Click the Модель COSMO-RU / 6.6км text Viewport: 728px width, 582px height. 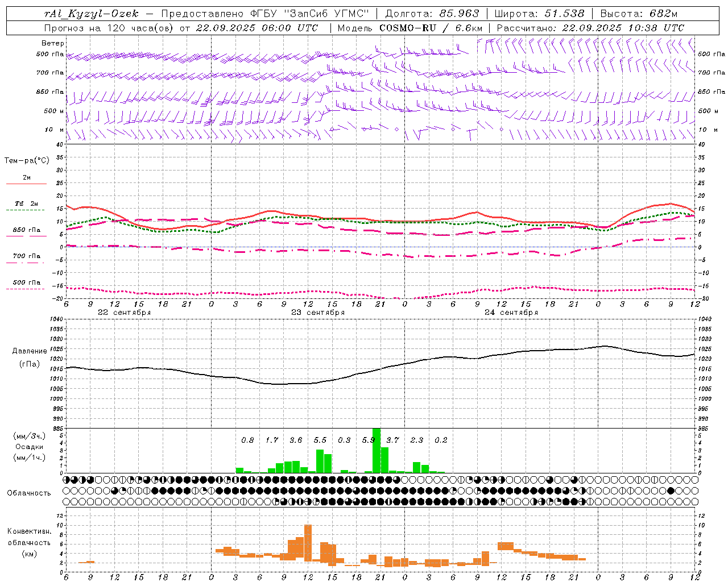pos(410,28)
